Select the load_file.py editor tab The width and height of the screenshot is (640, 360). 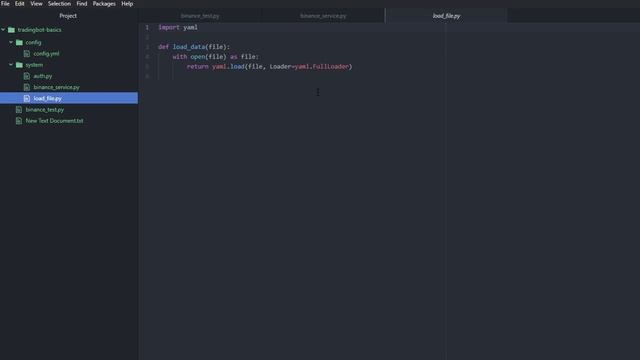click(446, 16)
